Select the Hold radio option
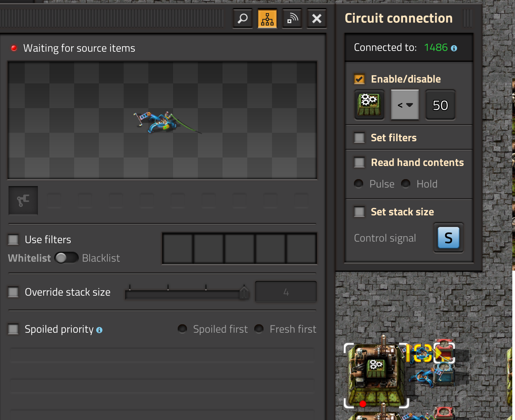This screenshot has height=420, width=515. click(406, 184)
